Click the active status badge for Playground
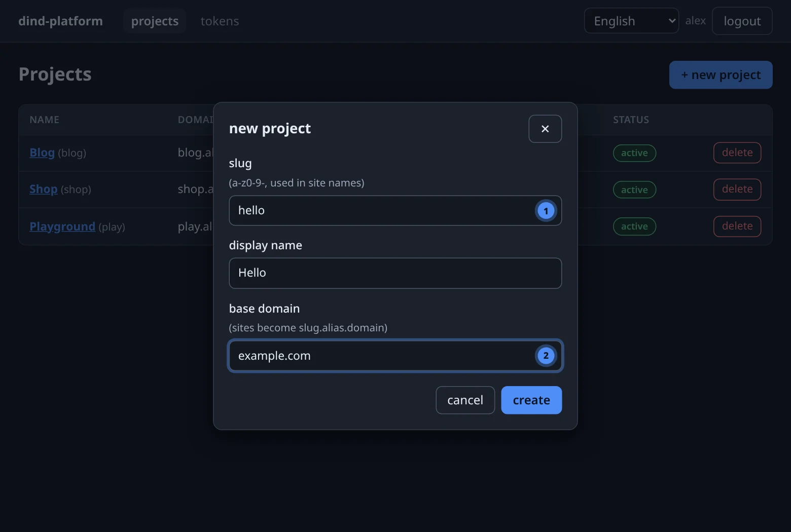The width and height of the screenshot is (791, 532). pyautogui.click(x=634, y=226)
